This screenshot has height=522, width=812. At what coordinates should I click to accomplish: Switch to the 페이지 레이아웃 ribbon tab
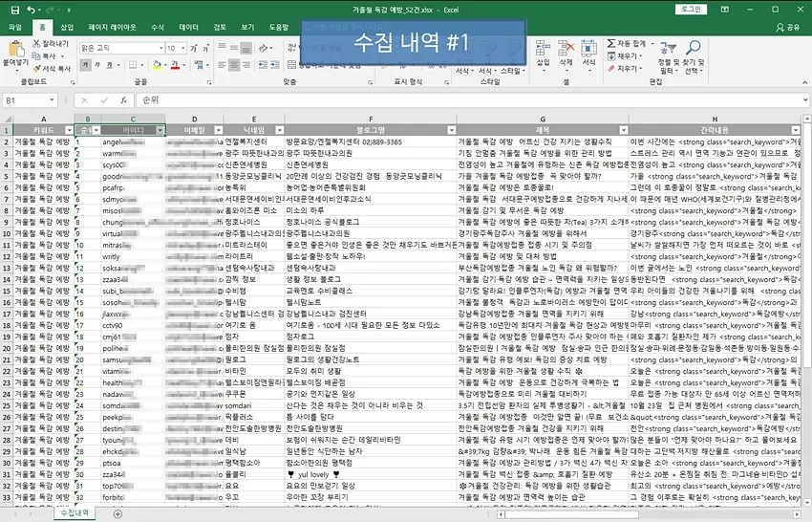(112, 27)
